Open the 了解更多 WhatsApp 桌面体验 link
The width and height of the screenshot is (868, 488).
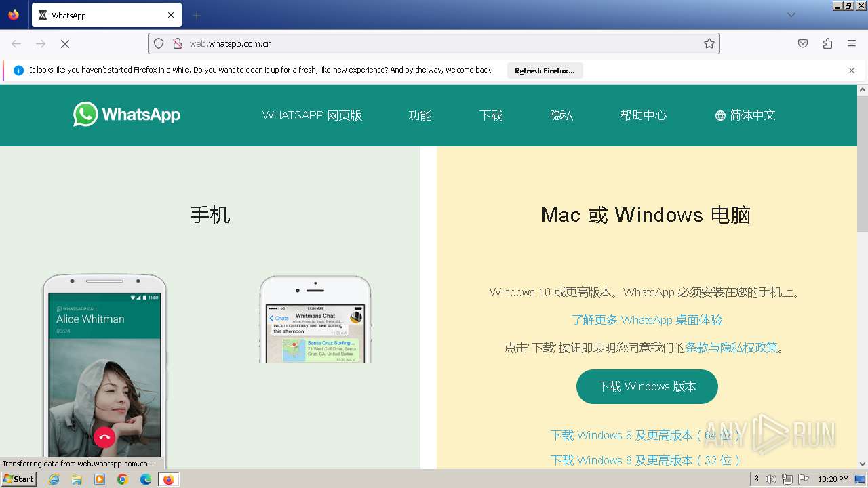[647, 320]
